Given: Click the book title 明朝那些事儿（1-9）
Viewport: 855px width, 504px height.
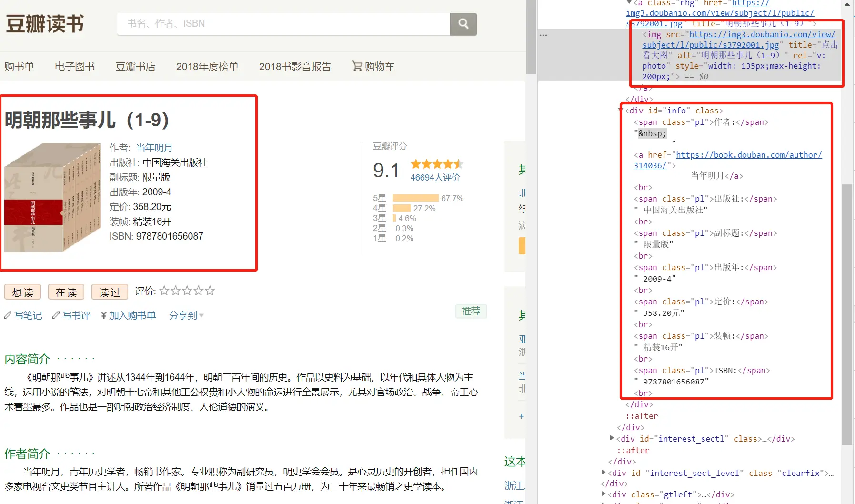Looking at the screenshot, I should 87,120.
